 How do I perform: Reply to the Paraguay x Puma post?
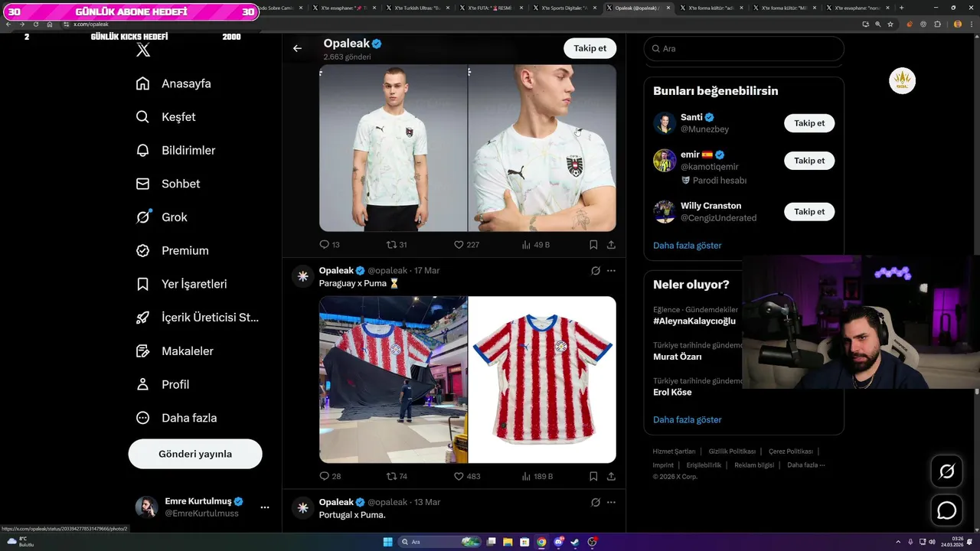[x=330, y=476]
